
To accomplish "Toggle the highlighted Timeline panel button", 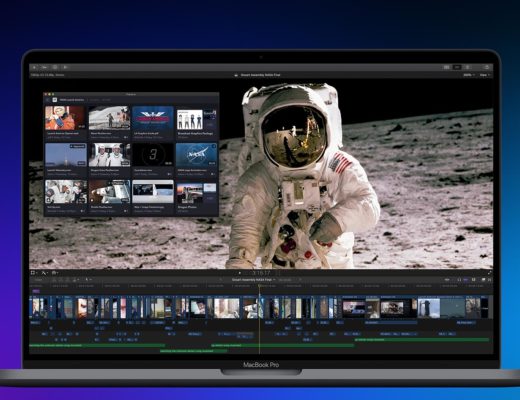I will 457,67.
